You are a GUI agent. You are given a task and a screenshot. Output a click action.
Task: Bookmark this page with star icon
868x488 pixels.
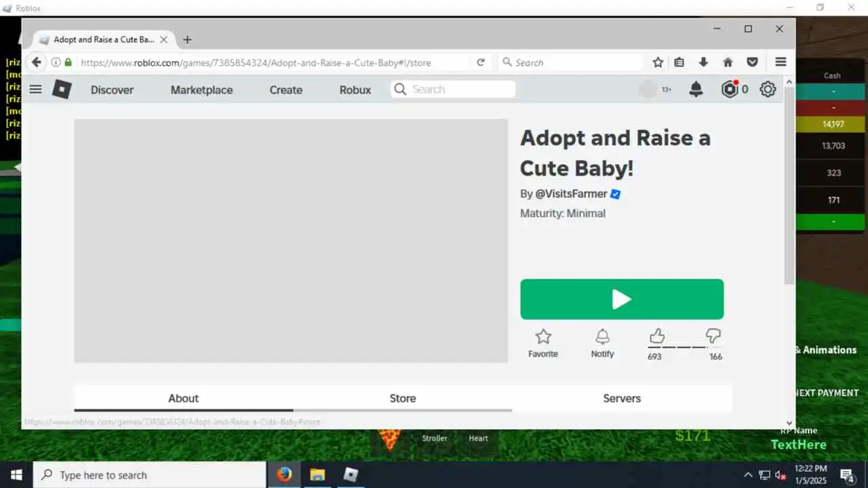coord(658,62)
